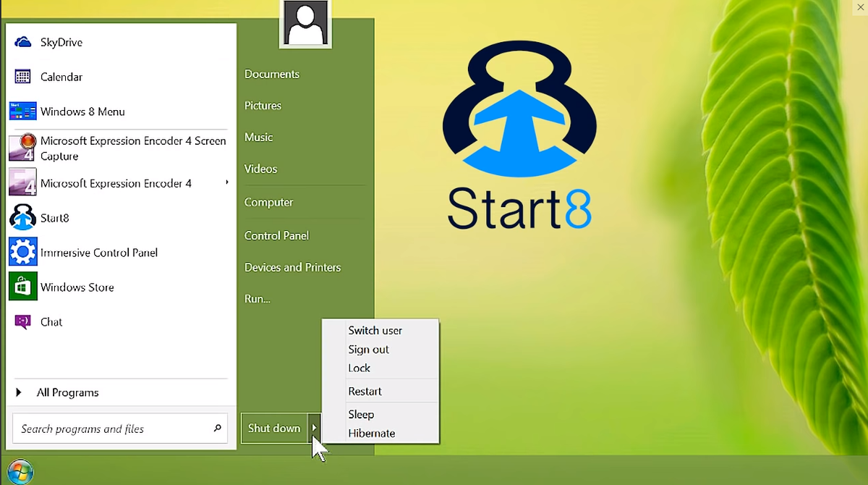Viewport: 868px width, 485px height.
Task: Click the user account picture
Action: pyautogui.click(x=305, y=24)
